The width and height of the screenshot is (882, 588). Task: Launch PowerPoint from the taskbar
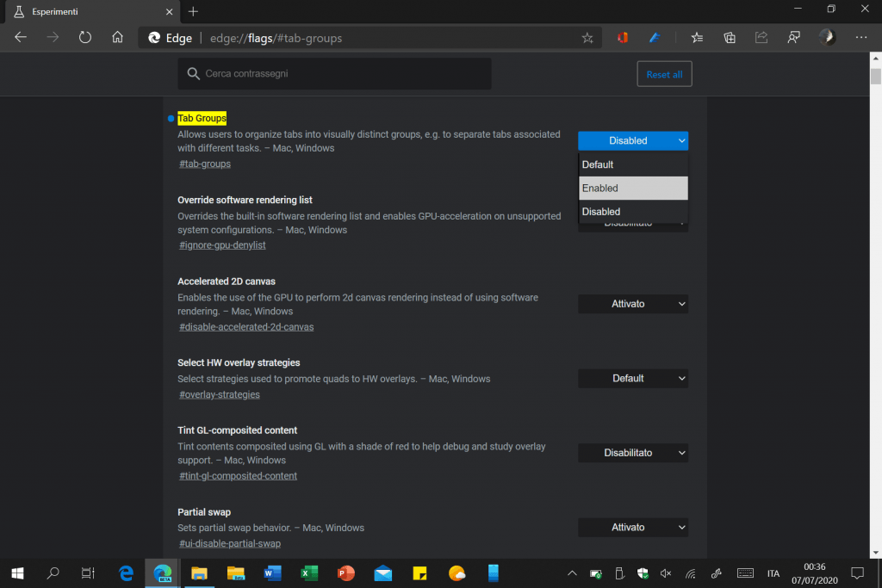pyautogui.click(x=346, y=573)
